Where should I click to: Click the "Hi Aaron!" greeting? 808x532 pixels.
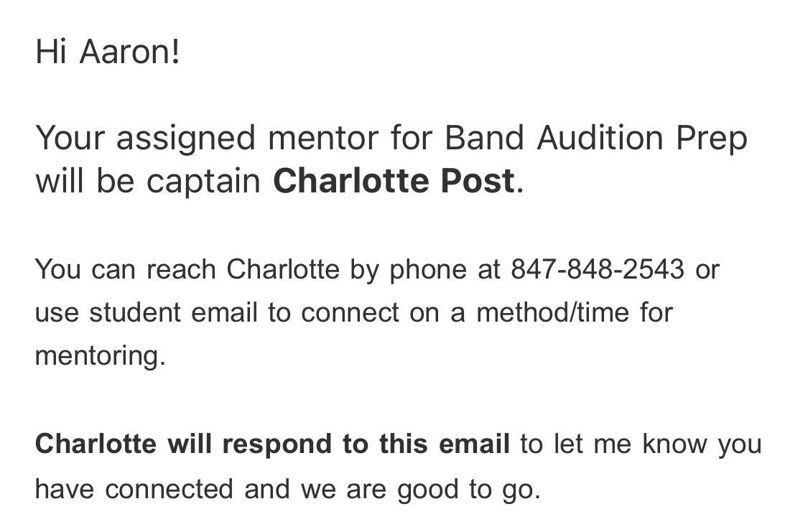108,52
